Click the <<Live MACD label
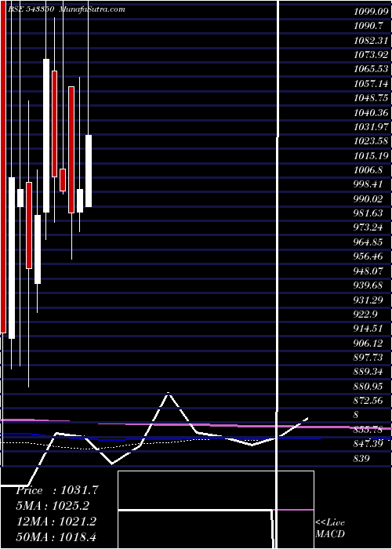 click(330, 528)
